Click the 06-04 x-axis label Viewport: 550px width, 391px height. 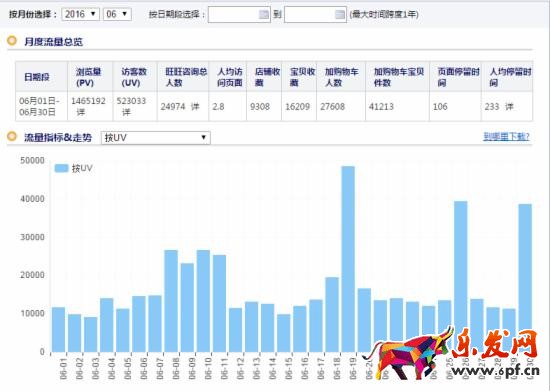(x=112, y=368)
